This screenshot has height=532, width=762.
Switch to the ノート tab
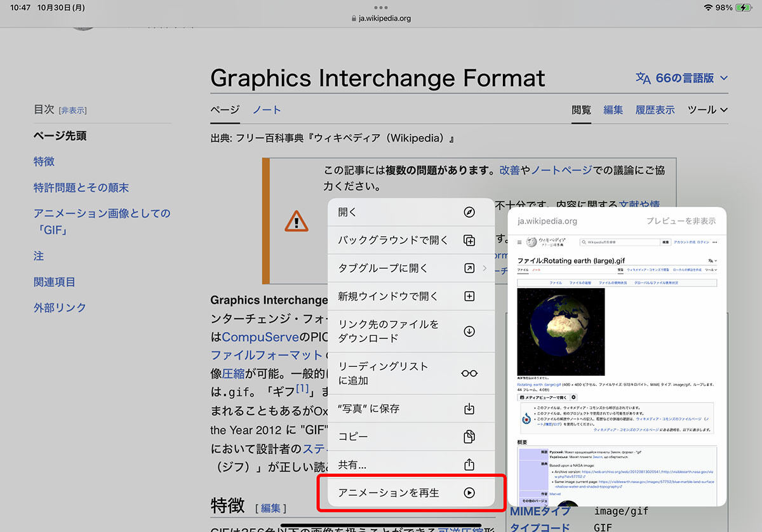(267, 110)
